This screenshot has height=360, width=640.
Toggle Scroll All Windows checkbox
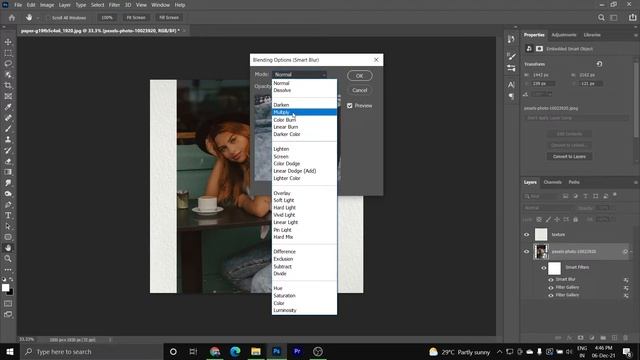(48, 18)
